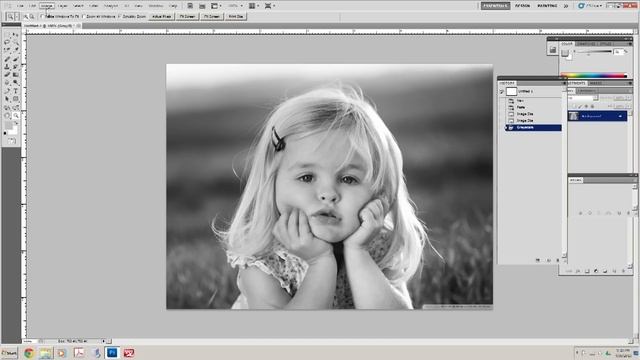Toggle Scrubby Zoom checkbox
The height and width of the screenshot is (360, 640).
click(x=120, y=16)
